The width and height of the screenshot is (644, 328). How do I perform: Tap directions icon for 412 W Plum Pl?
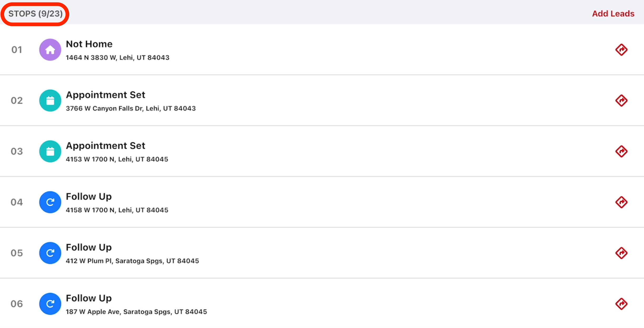point(621,253)
